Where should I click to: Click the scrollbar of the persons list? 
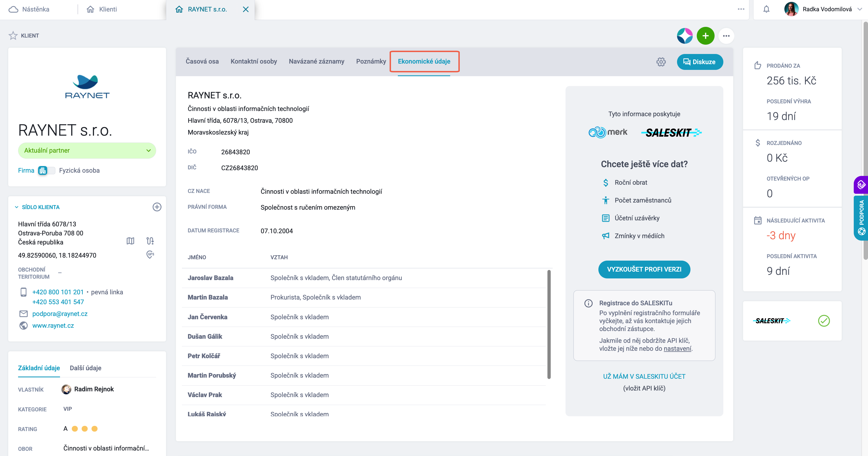[549, 324]
